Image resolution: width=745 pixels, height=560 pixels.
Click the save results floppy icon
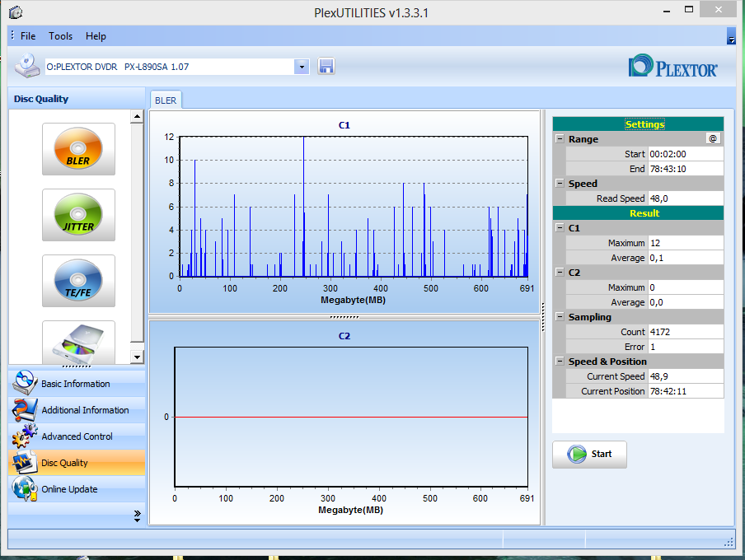[326, 67]
